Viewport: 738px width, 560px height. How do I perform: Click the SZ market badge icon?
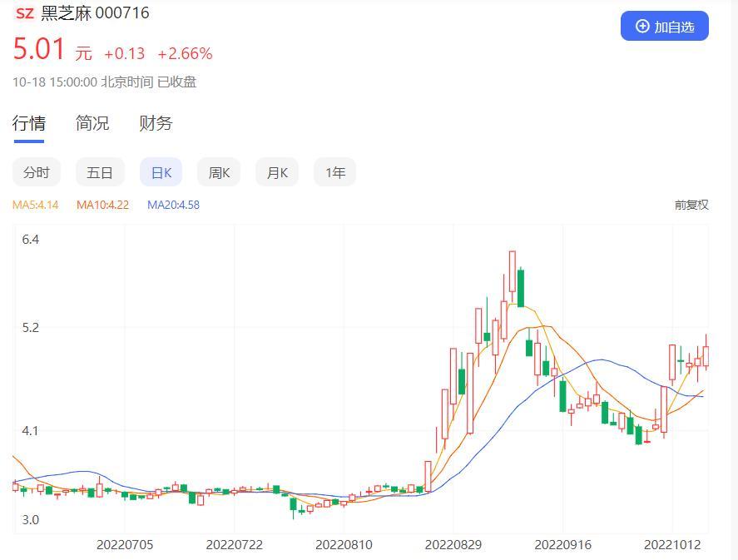24,13
